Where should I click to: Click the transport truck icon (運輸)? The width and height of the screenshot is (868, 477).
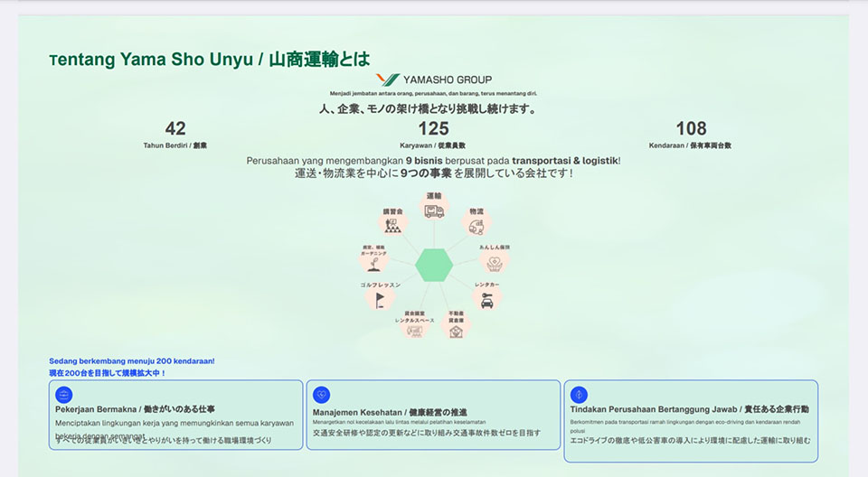click(434, 210)
